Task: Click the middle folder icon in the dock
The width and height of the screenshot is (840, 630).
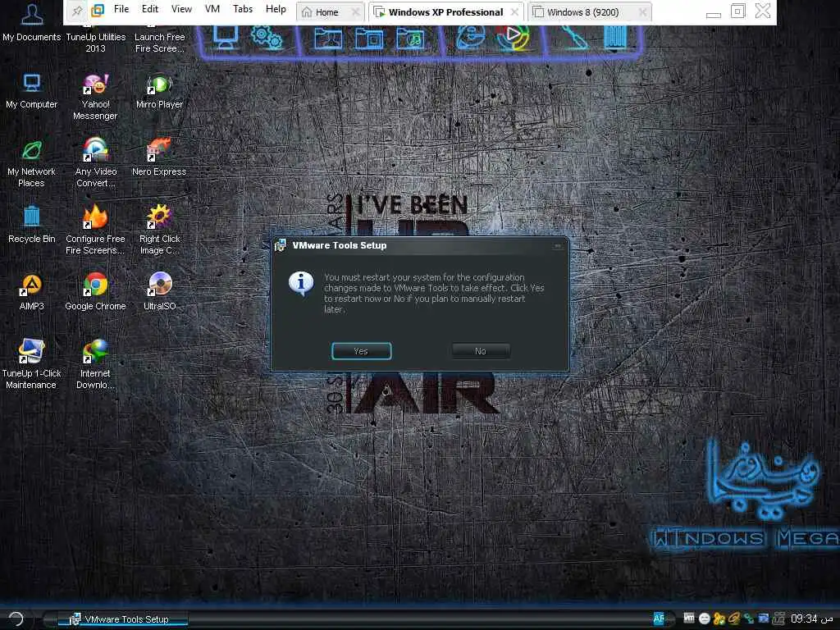Action: [x=369, y=39]
